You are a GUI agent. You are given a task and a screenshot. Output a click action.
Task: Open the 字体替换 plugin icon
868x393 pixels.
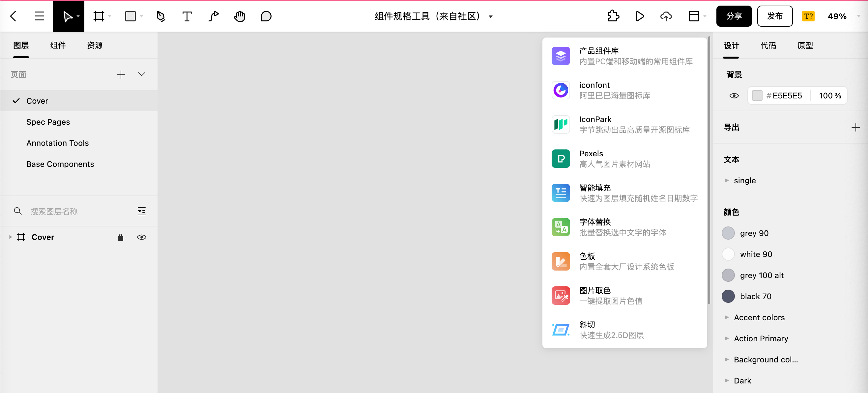click(561, 227)
